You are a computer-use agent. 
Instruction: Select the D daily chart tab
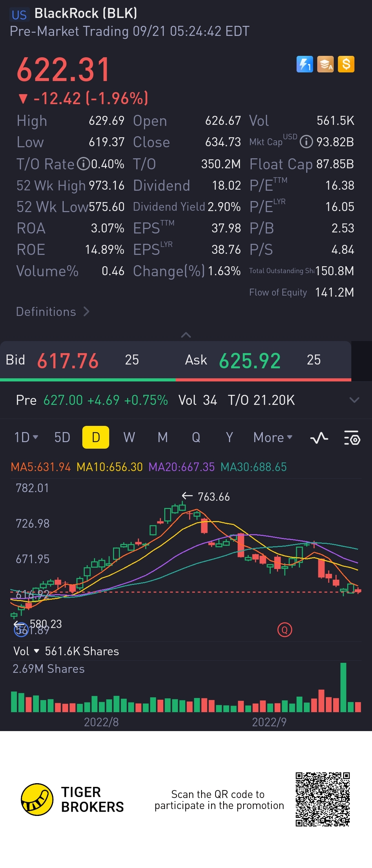[x=96, y=437]
